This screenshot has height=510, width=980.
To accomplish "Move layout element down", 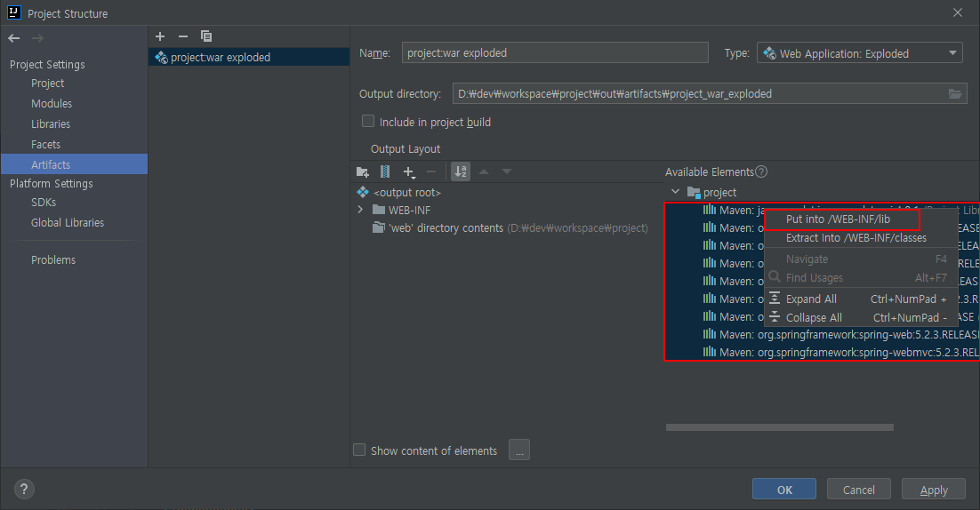I will point(507,171).
